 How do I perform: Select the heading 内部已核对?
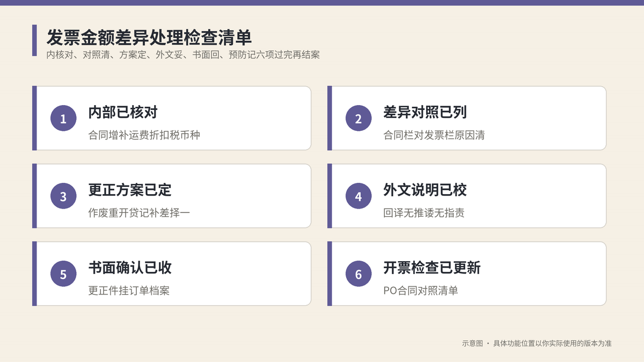coord(123,112)
